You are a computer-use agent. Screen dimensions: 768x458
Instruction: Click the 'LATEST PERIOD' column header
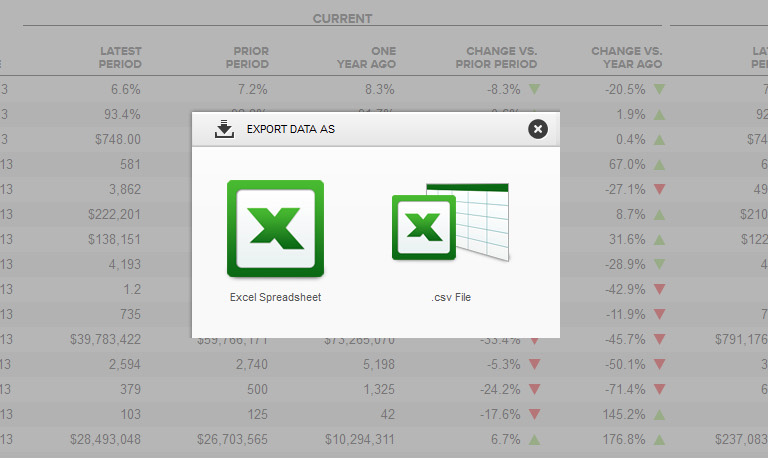click(x=120, y=57)
